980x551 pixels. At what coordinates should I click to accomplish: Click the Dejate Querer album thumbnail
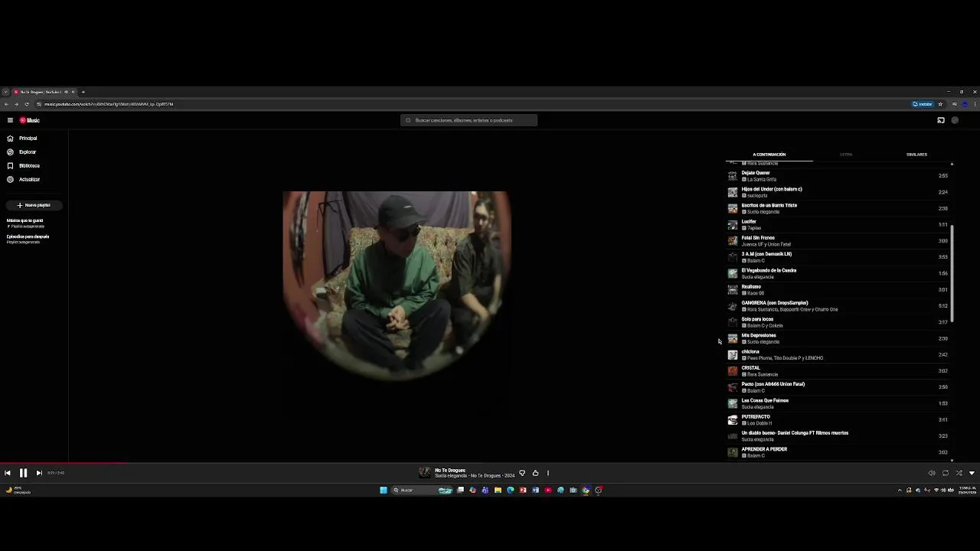[733, 176]
